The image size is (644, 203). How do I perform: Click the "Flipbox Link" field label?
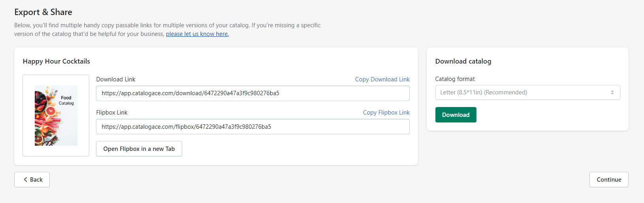[x=112, y=113]
